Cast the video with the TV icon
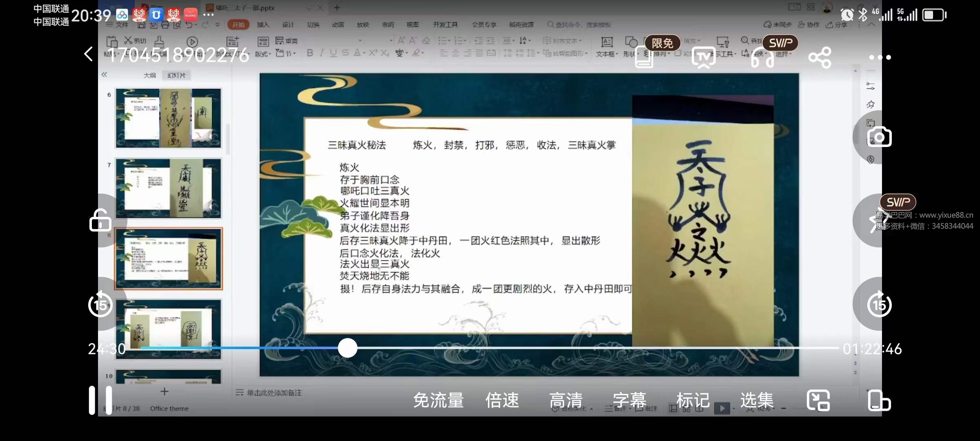Screen dimensions: 980x441 coord(704,58)
